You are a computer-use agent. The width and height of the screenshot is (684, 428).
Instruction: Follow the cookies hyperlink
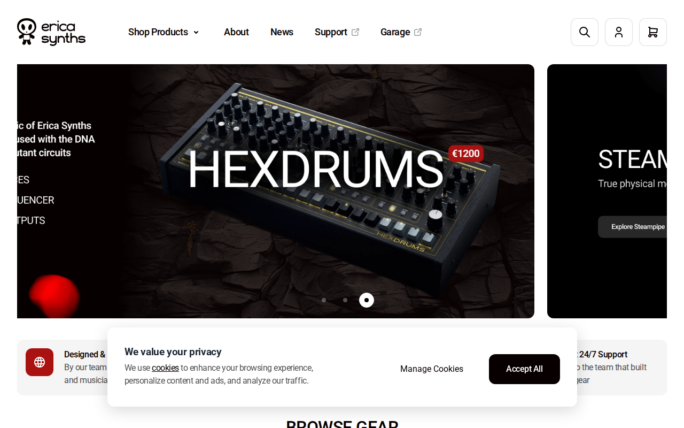click(x=165, y=368)
